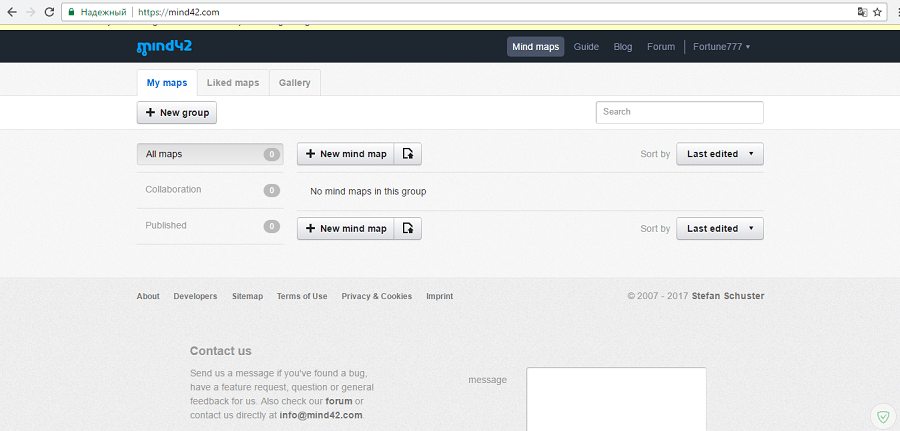Open the Fortune777 user dropdown
Viewport: 900px width, 431px height.
[721, 47]
